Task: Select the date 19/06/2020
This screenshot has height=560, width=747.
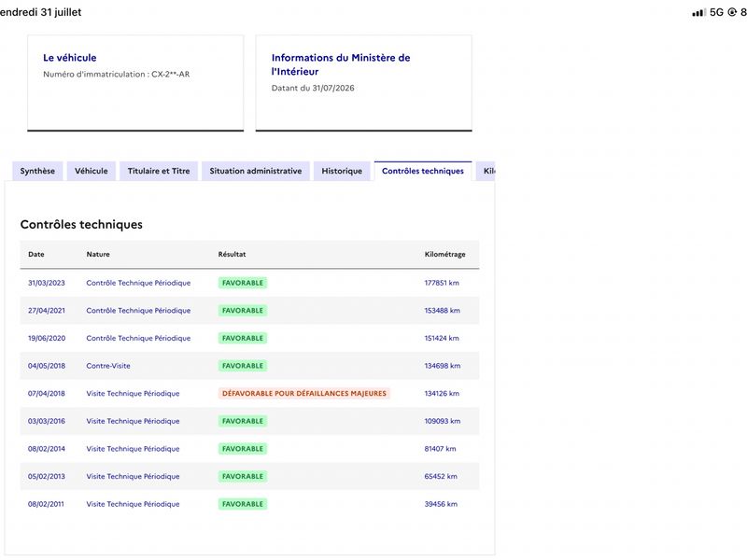Action: [x=47, y=338]
